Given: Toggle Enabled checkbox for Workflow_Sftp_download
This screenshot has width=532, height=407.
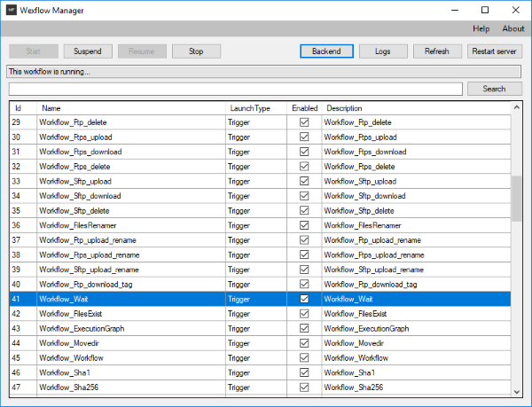Looking at the screenshot, I should [304, 196].
